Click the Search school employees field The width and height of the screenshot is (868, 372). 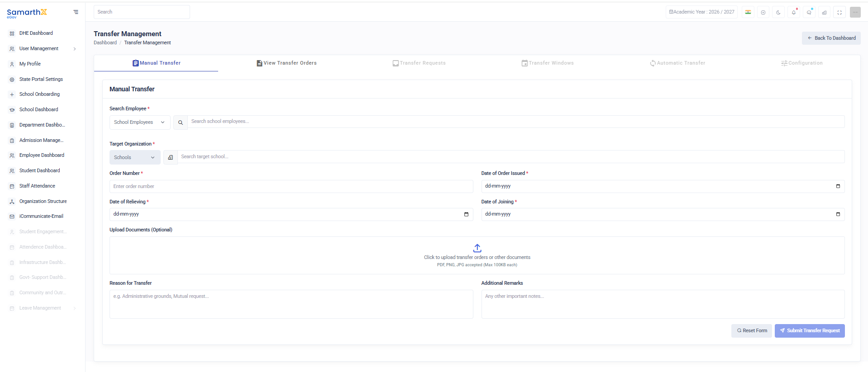click(516, 122)
